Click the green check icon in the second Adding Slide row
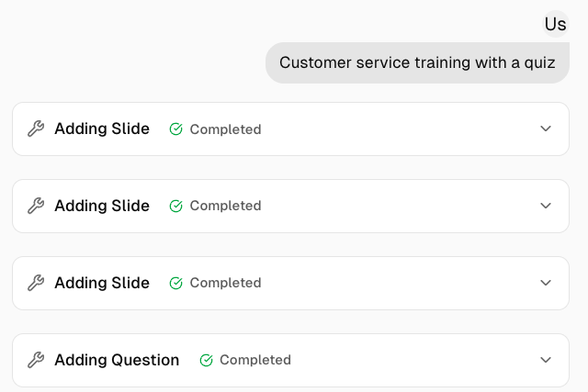This screenshot has height=392, width=588. tap(176, 207)
